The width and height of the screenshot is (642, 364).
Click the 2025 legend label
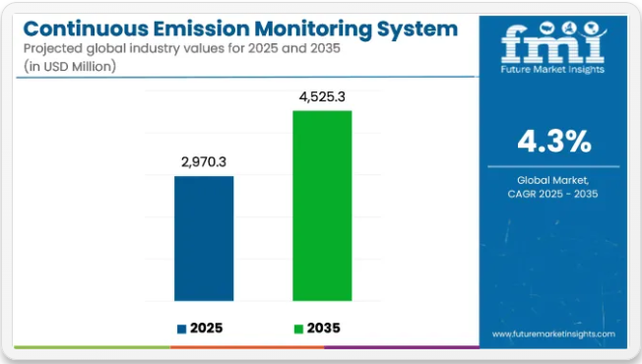pyautogui.click(x=207, y=328)
